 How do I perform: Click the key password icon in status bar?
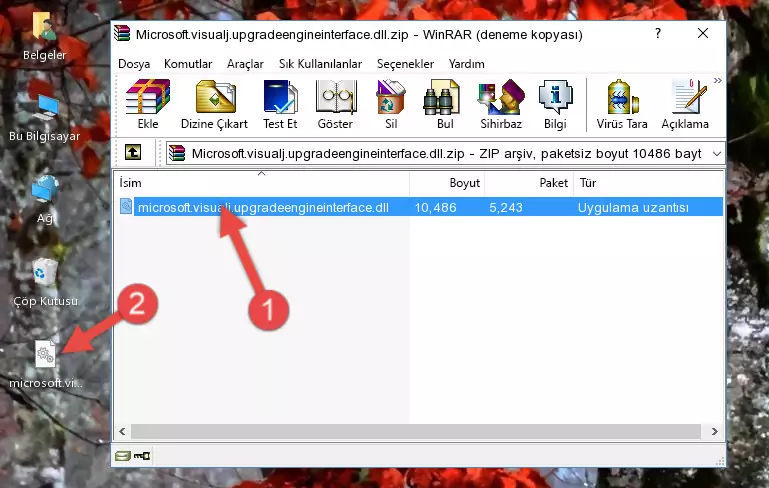click(x=142, y=456)
